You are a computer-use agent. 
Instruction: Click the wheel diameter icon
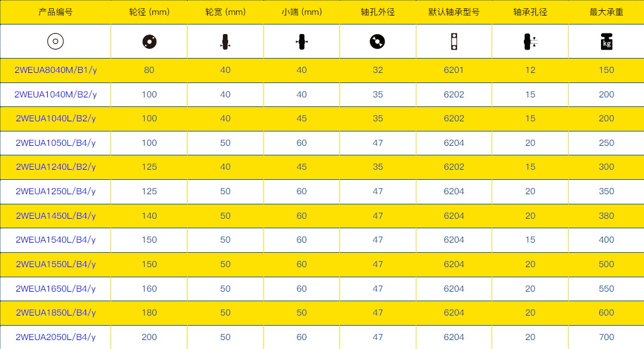click(149, 41)
